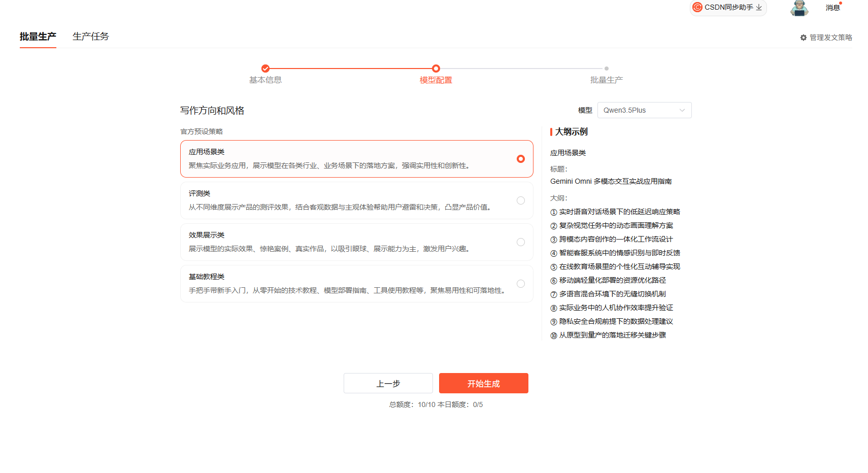Image resolution: width=868 pixels, height=473 pixels.
Task: Click the 写作方向和风格 heading
Action: [212, 111]
